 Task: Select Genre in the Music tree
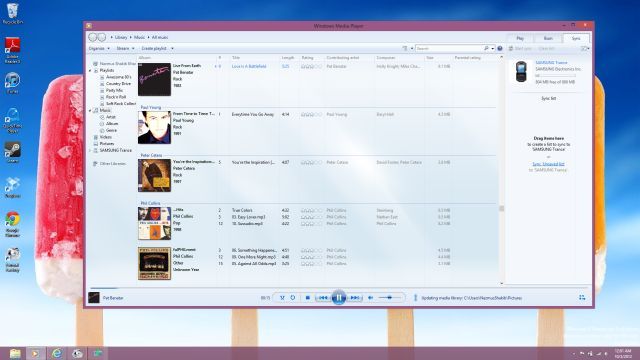tap(111, 130)
